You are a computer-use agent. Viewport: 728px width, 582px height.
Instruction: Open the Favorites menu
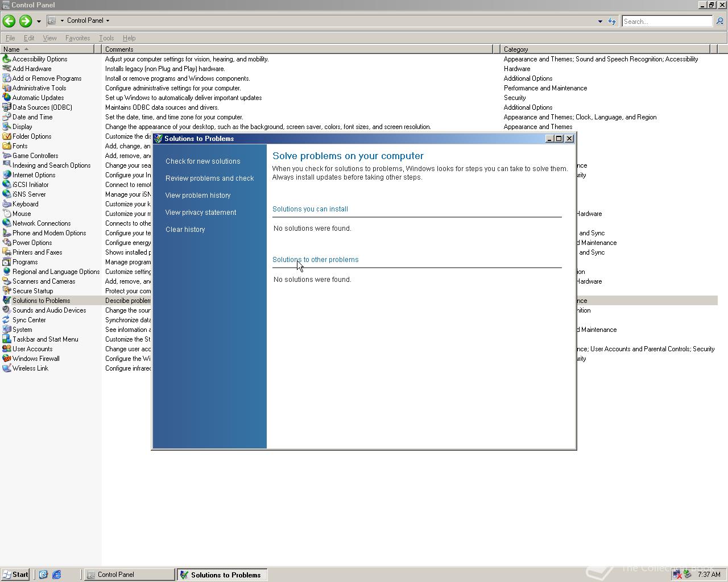(x=77, y=38)
